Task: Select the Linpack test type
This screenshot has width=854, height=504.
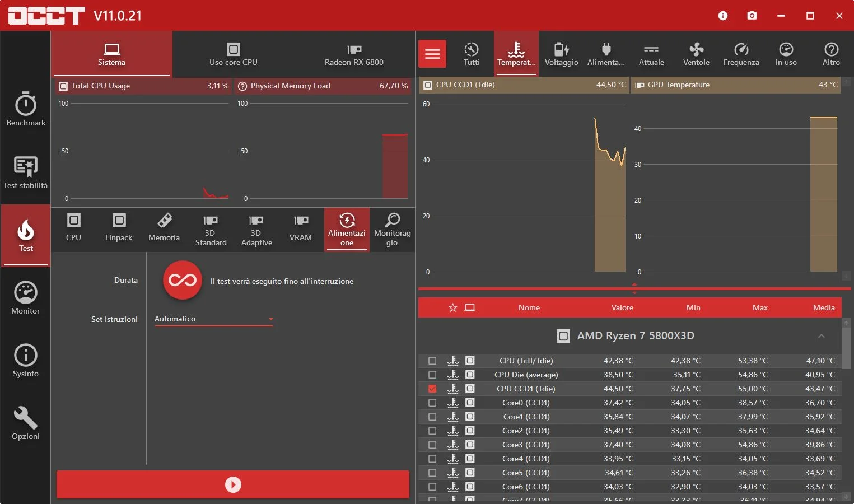Action: [119, 228]
